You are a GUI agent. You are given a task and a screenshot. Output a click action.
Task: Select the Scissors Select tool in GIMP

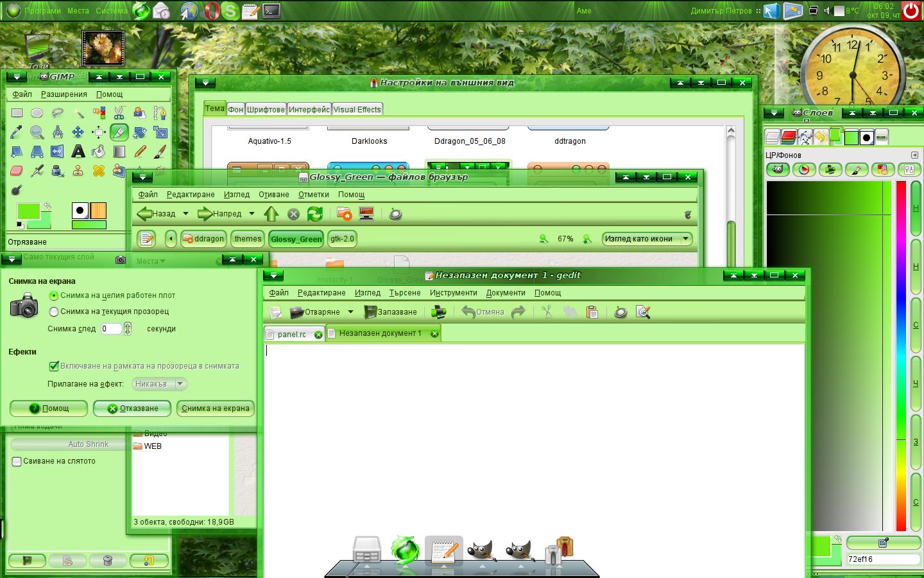[119, 113]
